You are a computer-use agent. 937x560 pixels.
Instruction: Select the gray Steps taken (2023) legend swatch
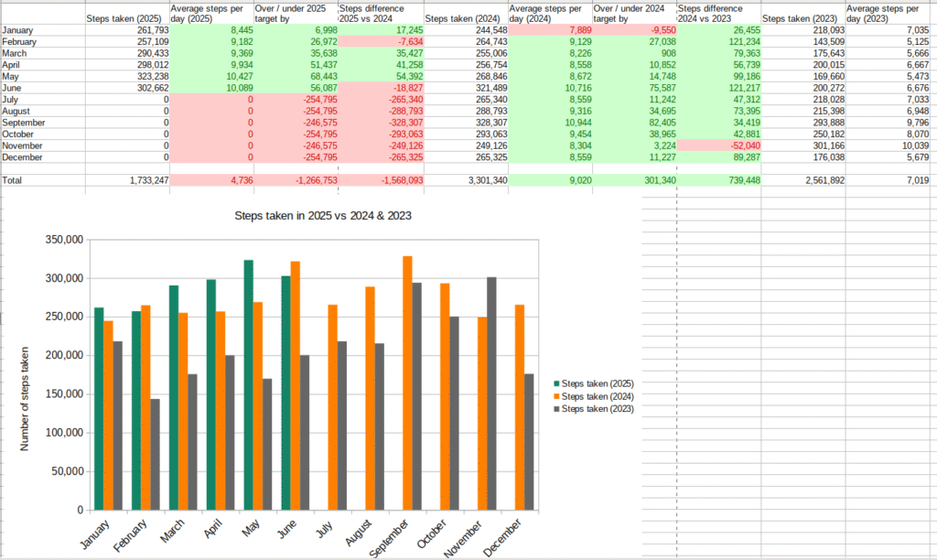pyautogui.click(x=557, y=409)
